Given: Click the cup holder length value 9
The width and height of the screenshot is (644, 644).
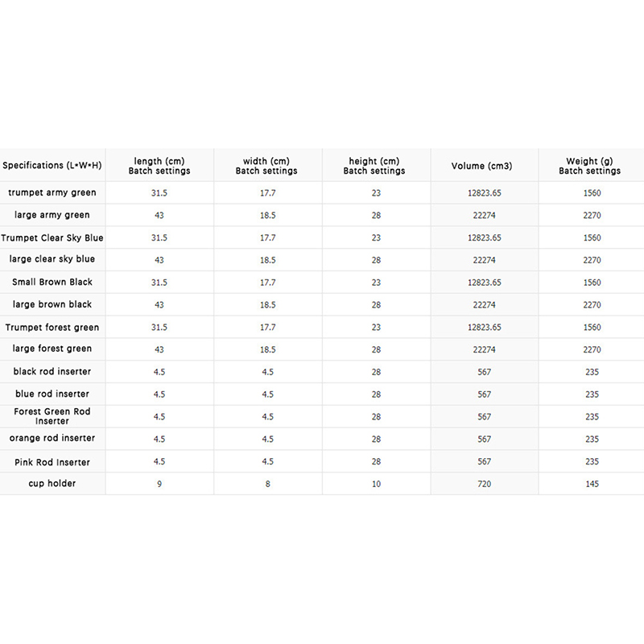Looking at the screenshot, I should pos(159,484).
